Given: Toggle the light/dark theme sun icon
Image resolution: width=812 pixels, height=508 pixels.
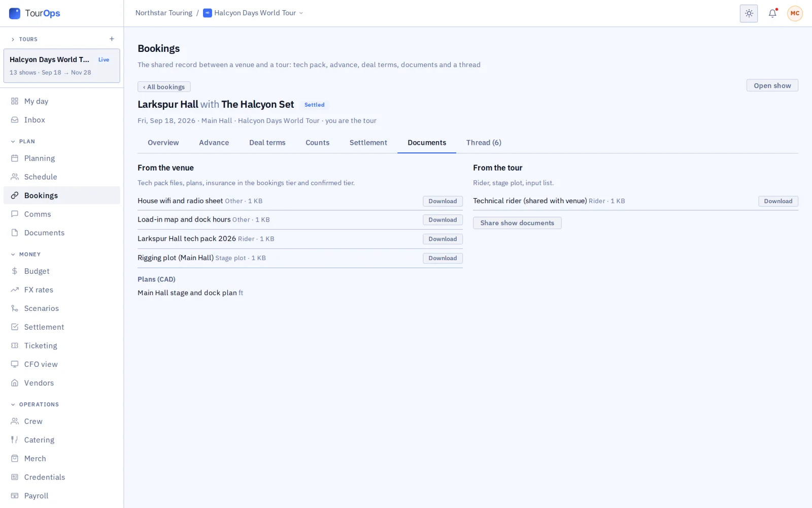Looking at the screenshot, I should click(749, 13).
